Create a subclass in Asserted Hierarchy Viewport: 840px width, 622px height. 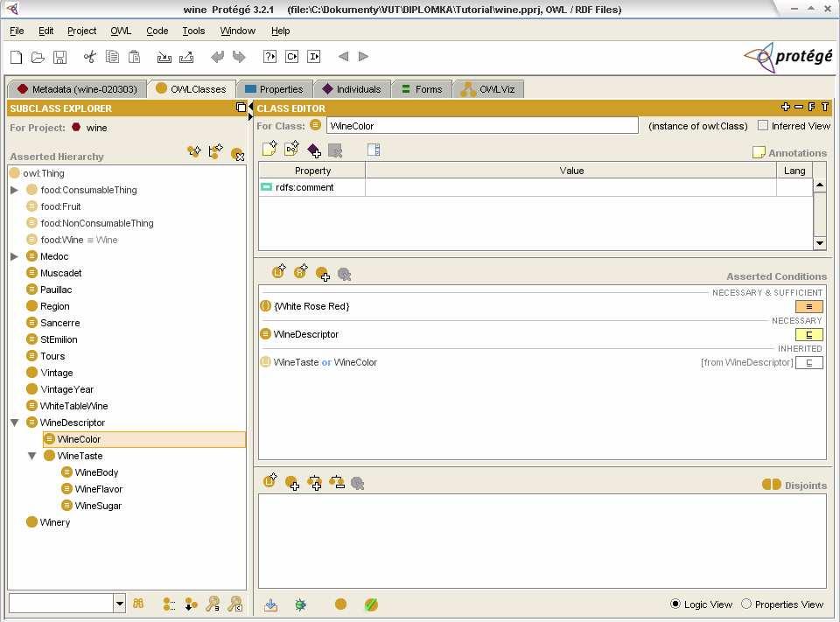[x=194, y=151]
